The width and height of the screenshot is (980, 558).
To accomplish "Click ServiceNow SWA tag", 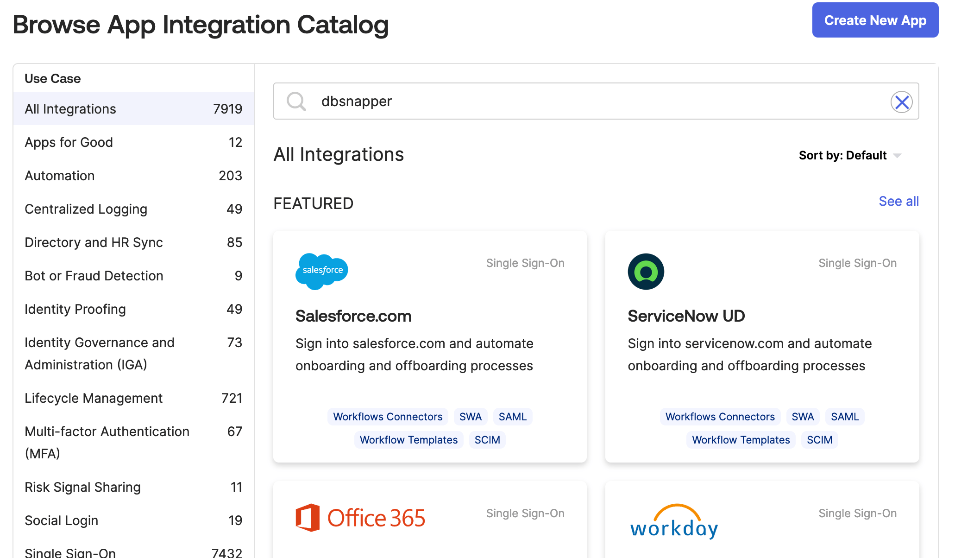I will click(803, 417).
